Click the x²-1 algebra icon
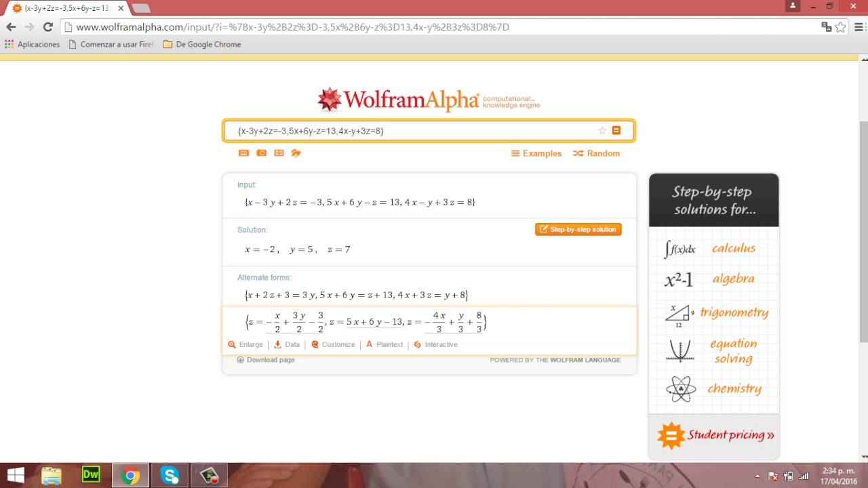 [x=679, y=279]
